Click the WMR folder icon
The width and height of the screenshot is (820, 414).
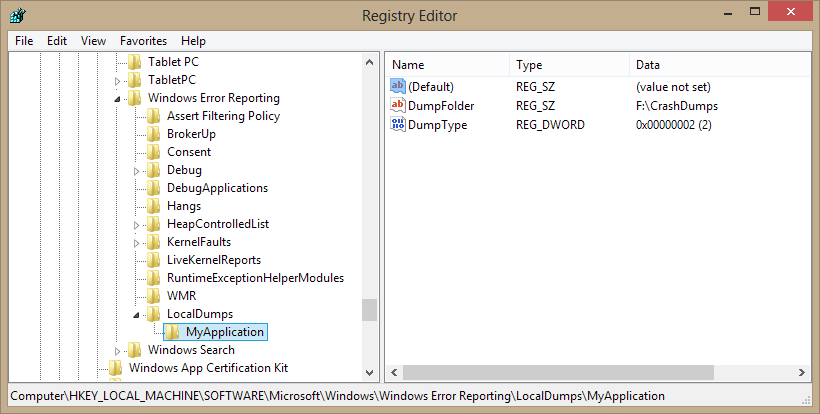(x=154, y=296)
